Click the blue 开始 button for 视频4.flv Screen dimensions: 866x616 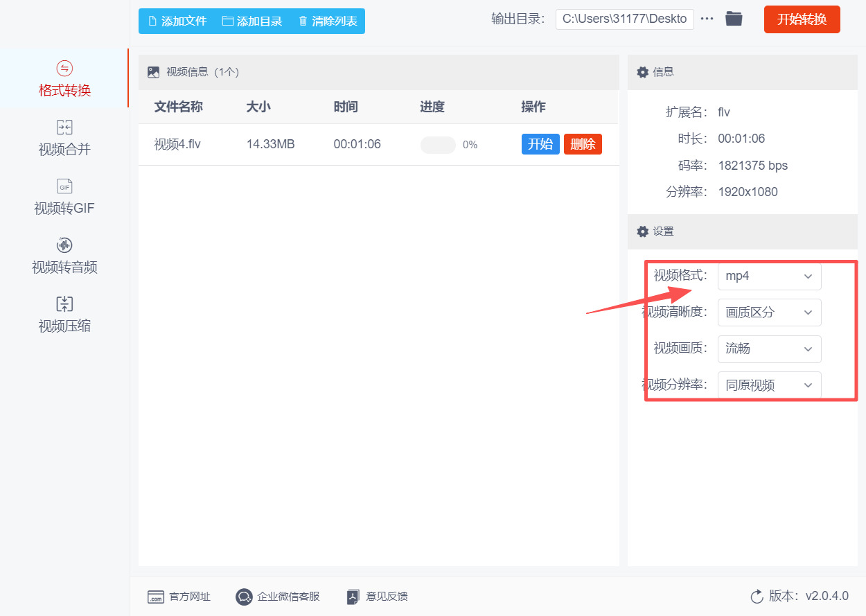540,144
